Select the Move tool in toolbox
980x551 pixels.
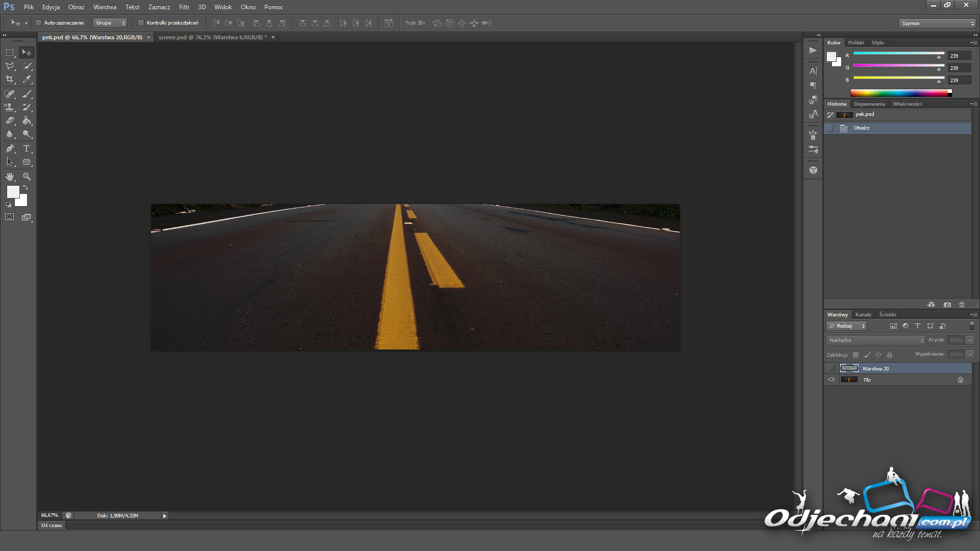(x=27, y=53)
